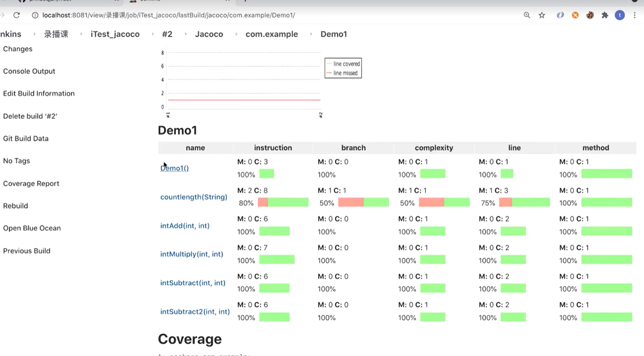
Task: Open the com.example breadcrumb
Action: point(272,34)
